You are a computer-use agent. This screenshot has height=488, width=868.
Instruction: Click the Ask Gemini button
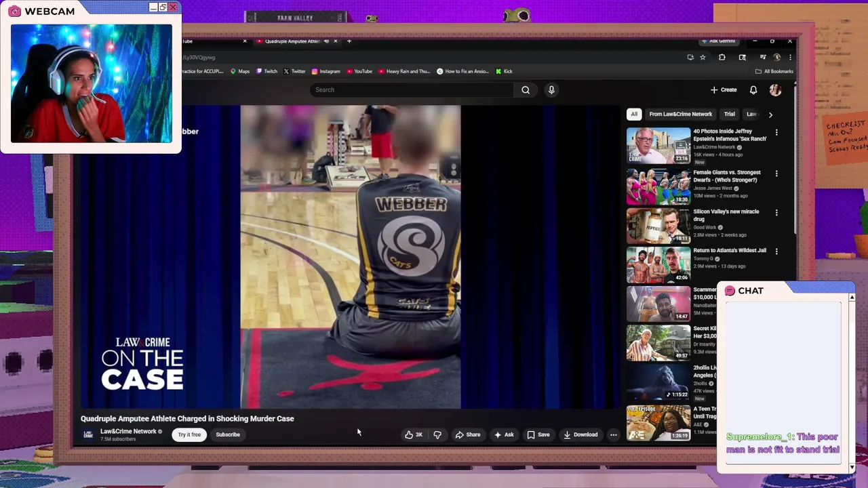pyautogui.click(x=719, y=41)
